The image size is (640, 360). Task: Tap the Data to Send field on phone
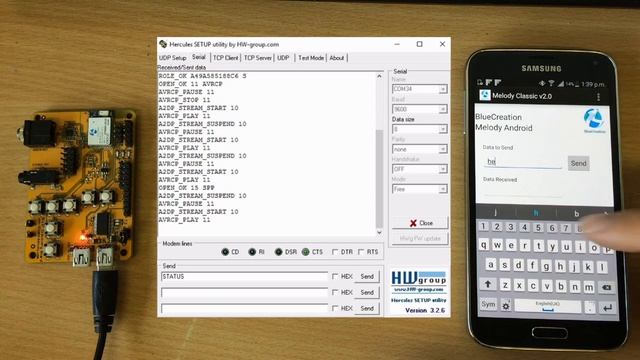click(x=523, y=162)
